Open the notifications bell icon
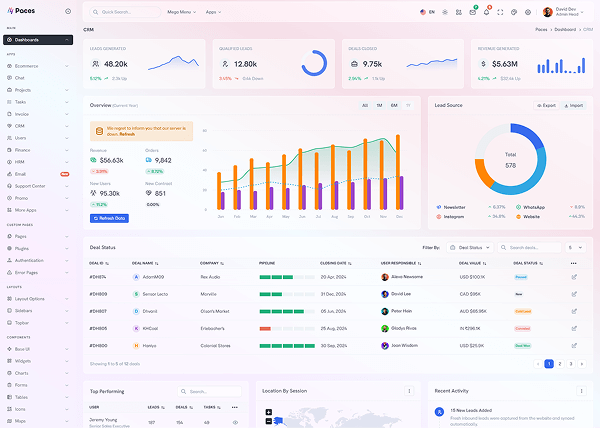The height and width of the screenshot is (428, 600). pyautogui.click(x=486, y=12)
